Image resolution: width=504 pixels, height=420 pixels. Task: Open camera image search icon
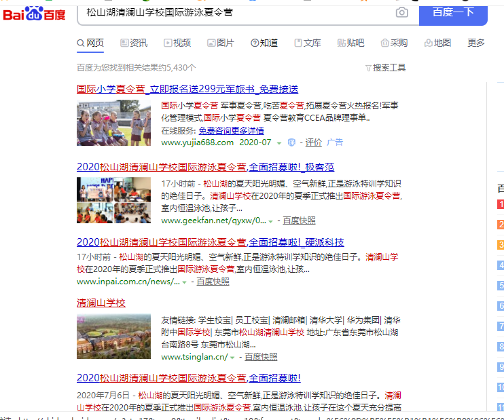(x=401, y=12)
